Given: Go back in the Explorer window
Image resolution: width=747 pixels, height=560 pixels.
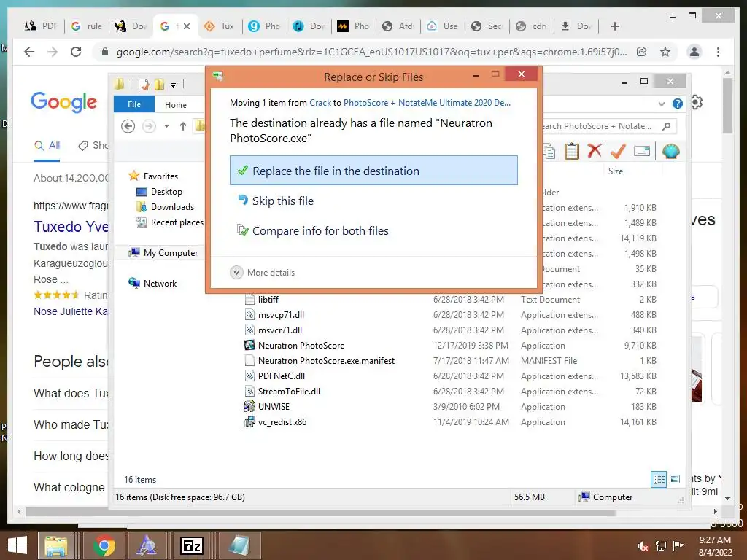Looking at the screenshot, I should click(x=128, y=126).
